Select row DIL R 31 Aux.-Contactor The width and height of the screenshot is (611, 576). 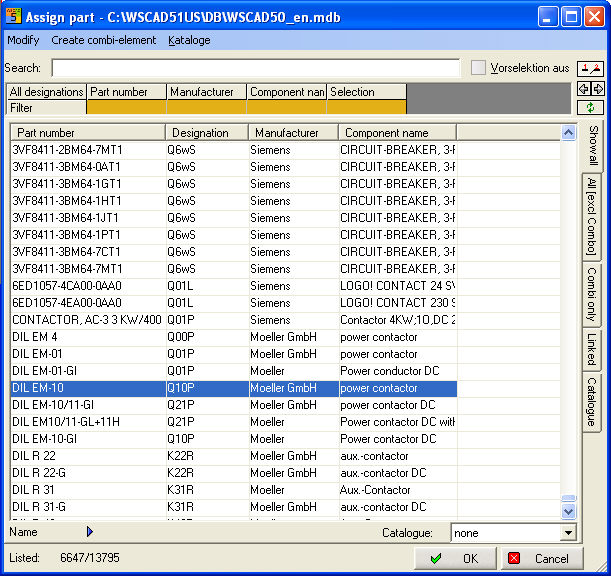click(x=234, y=490)
